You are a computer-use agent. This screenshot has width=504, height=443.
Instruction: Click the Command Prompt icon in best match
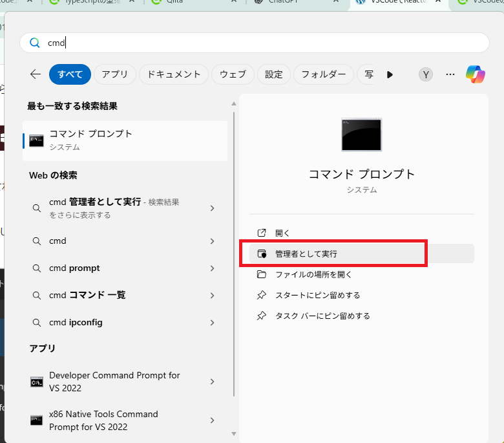point(36,140)
